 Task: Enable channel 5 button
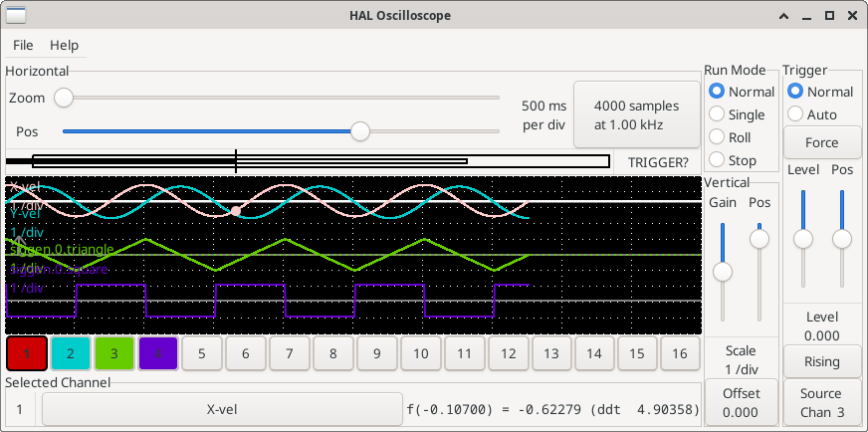(x=202, y=352)
